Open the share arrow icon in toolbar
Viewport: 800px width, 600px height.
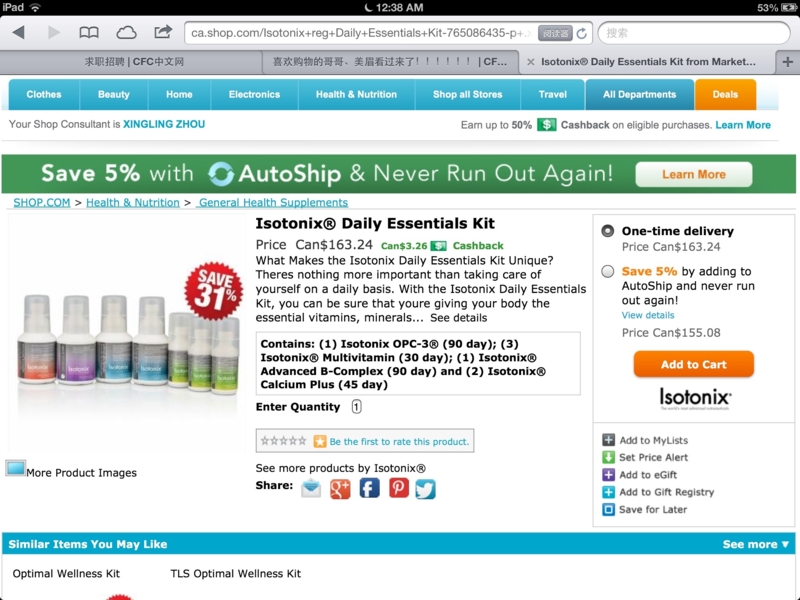click(x=163, y=32)
